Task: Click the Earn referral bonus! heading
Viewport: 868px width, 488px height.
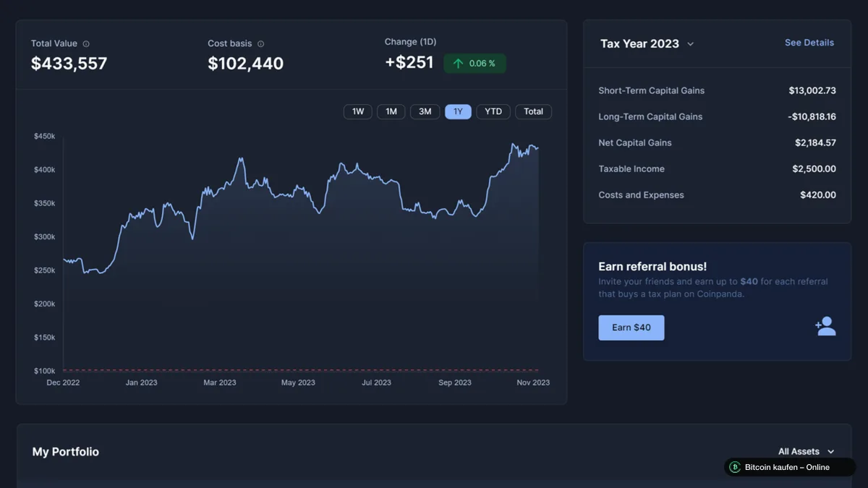Action: pos(652,267)
